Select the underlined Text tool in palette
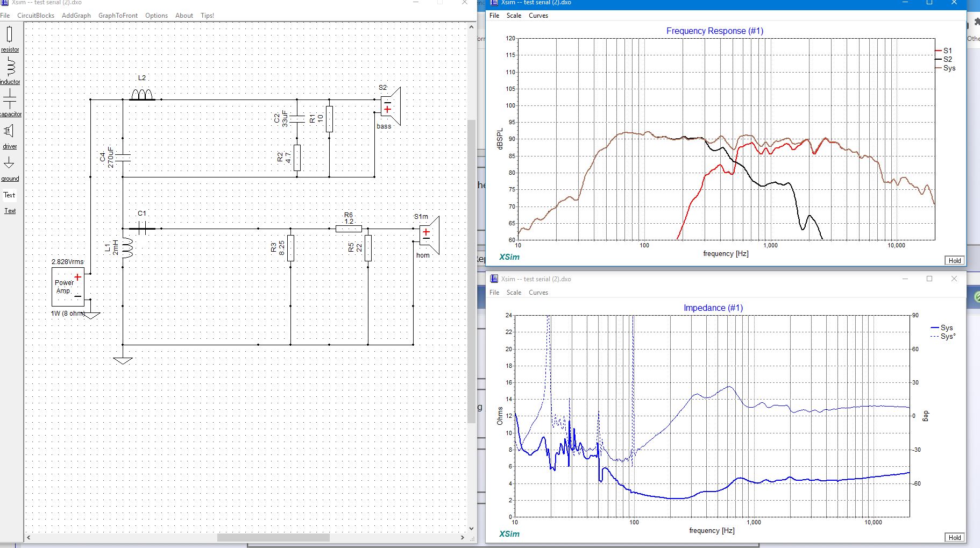980x548 pixels. [x=10, y=211]
